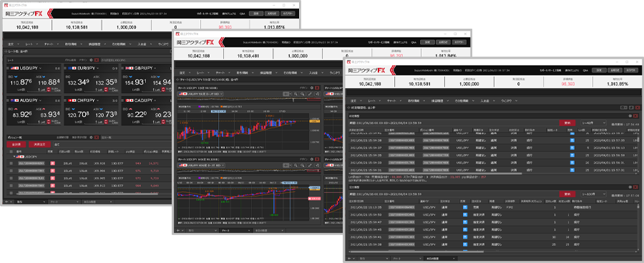Click the zoom-in magnifier on the upper USD/JPY chart
644x263 pixels.
296,95
